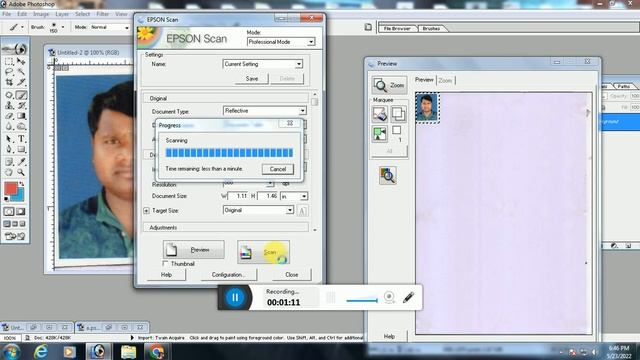
Task: Open the Layer menu
Action: pos(62,14)
